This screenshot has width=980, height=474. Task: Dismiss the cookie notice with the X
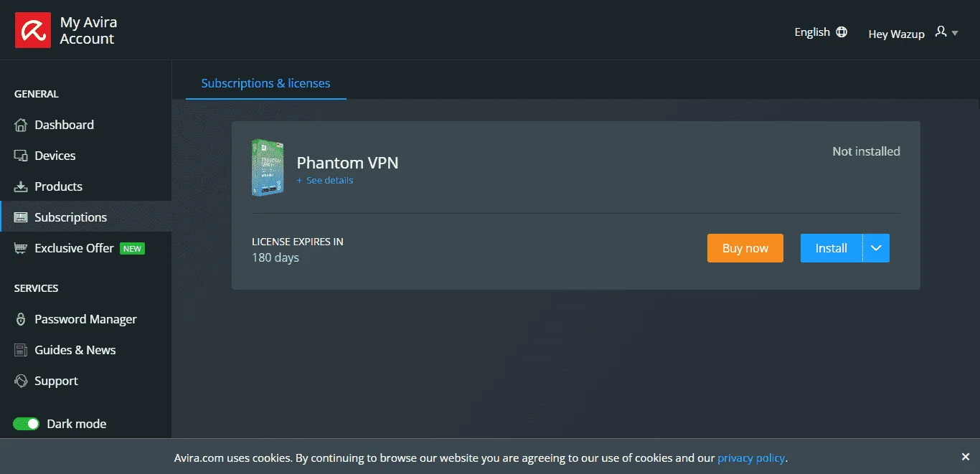tap(965, 457)
